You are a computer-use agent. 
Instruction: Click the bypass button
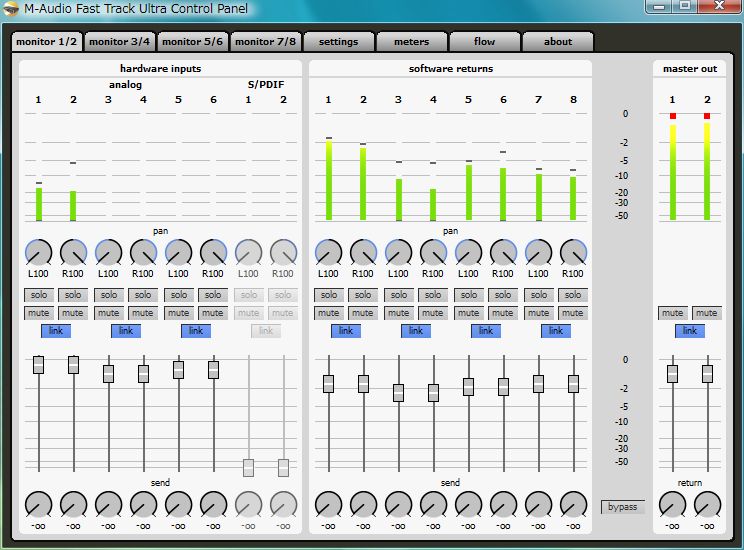623,507
